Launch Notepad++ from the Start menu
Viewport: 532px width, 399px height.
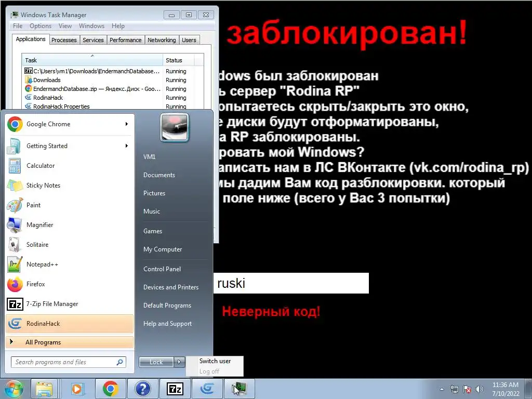(x=70, y=264)
